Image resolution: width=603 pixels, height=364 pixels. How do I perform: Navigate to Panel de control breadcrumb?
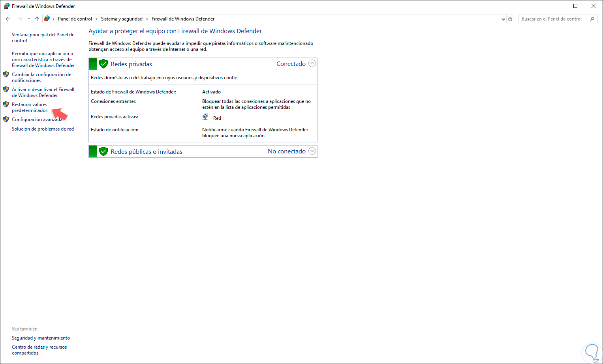[x=75, y=19]
